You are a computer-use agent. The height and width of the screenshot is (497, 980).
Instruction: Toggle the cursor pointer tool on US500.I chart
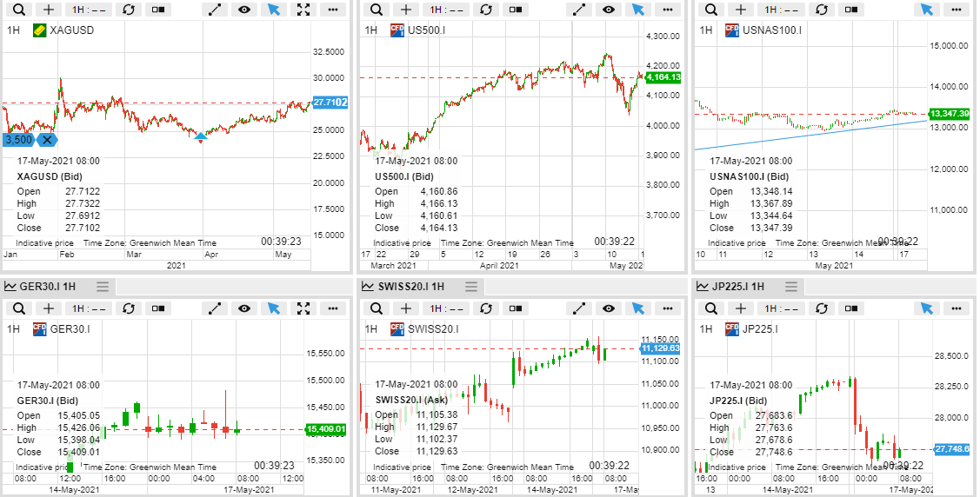(x=638, y=10)
